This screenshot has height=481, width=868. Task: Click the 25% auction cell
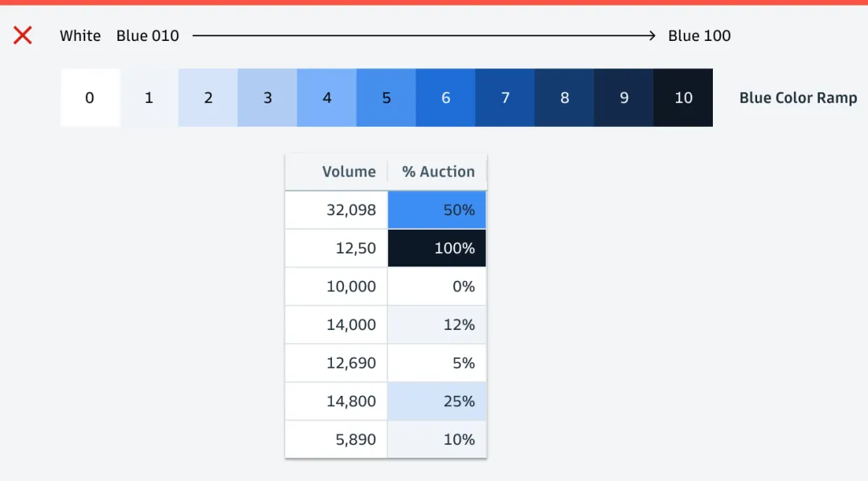[x=437, y=402]
